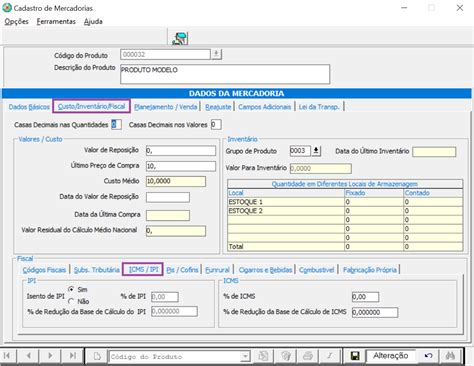Click the ESTOQUE 1 row
This screenshot has width=474, height=366.
pyautogui.click(x=345, y=202)
